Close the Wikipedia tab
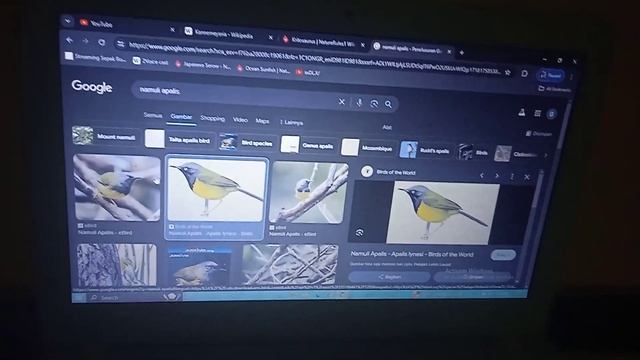640x360 pixels. pos(270,38)
